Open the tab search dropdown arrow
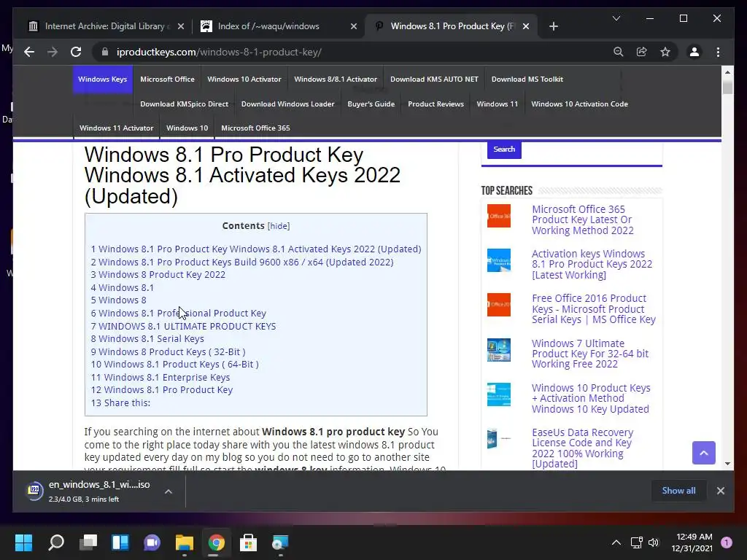747x560 pixels. click(x=616, y=18)
